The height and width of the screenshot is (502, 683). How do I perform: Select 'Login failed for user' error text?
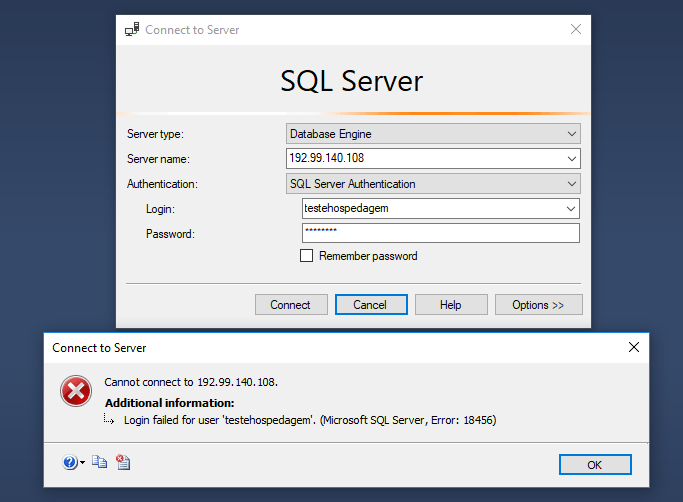click(x=310, y=420)
